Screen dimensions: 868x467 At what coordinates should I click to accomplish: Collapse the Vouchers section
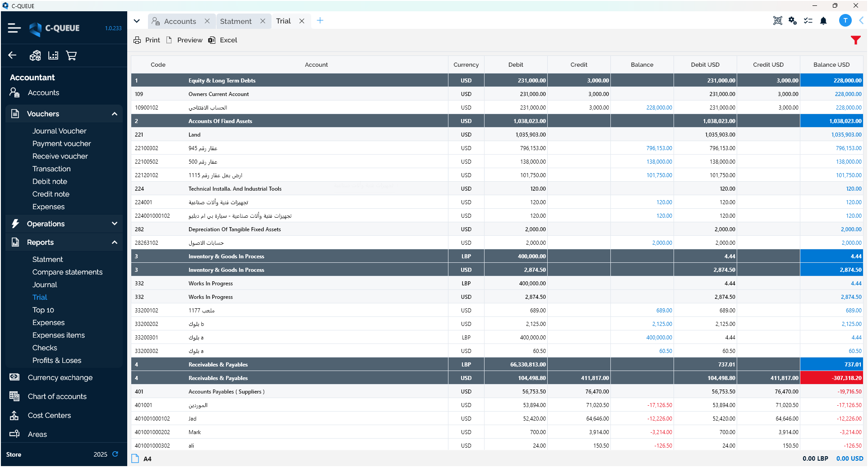click(x=115, y=114)
